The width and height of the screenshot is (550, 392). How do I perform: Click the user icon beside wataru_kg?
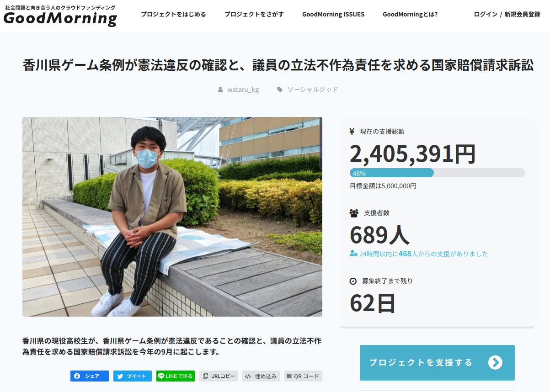220,90
